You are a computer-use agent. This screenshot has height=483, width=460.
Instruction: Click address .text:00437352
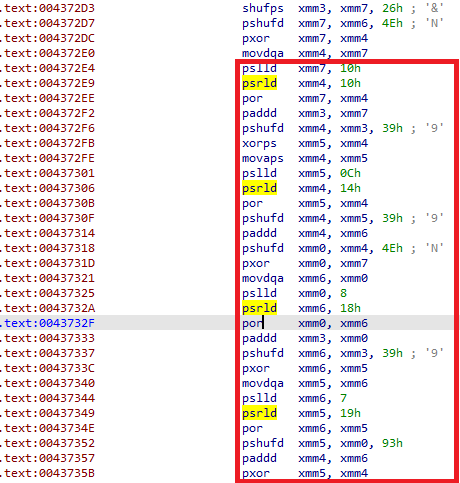point(47,443)
